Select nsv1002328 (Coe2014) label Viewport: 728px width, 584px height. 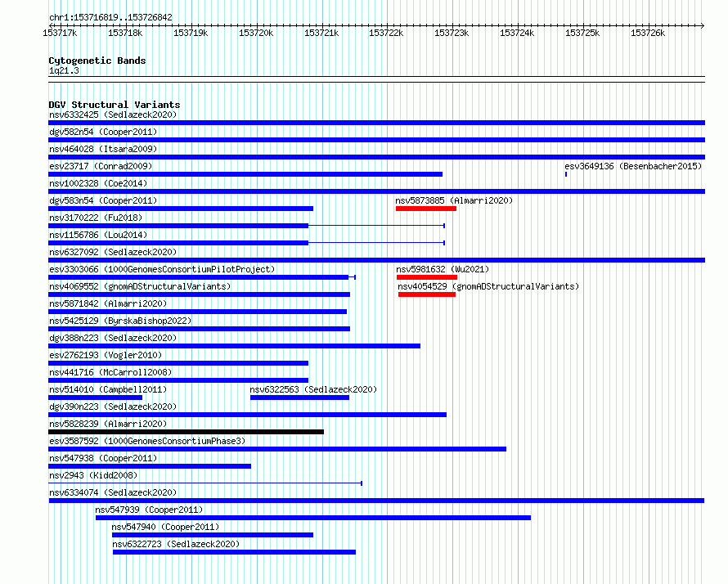click(x=98, y=183)
